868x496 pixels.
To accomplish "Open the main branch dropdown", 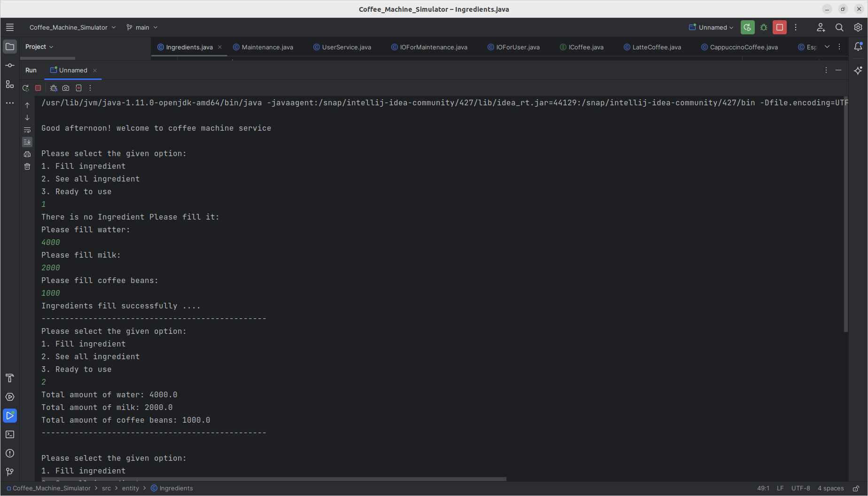I will pos(142,27).
